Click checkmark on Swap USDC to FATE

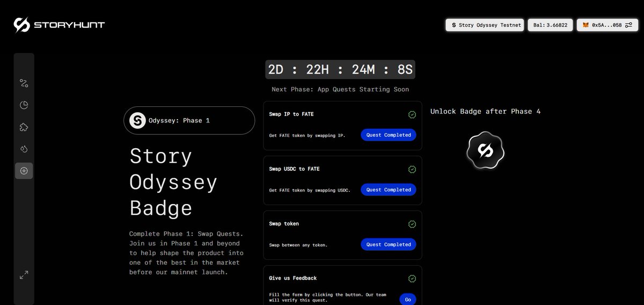point(412,169)
